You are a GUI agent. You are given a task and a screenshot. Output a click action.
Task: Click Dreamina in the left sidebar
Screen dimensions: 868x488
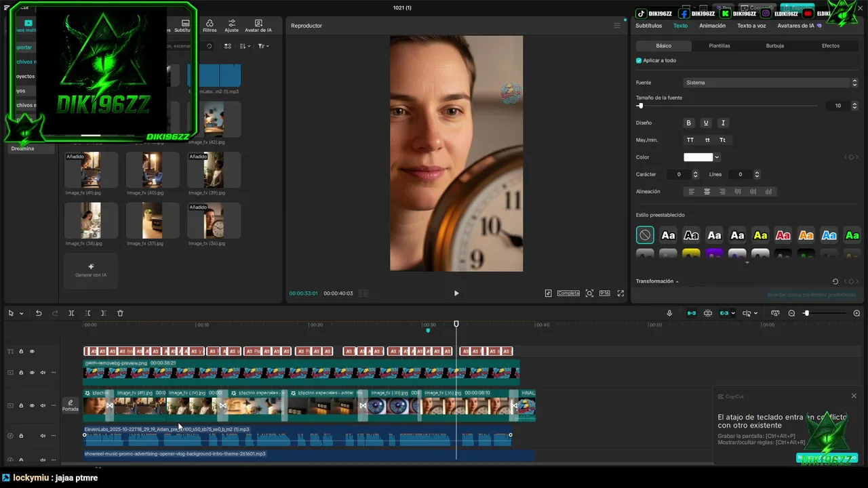coord(22,148)
